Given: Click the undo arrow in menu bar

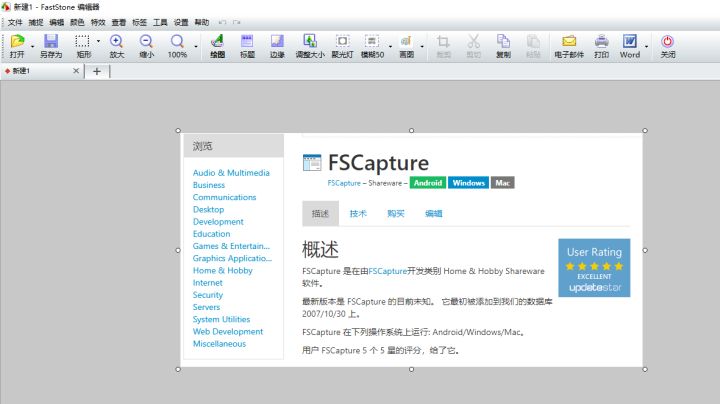Looking at the screenshot, I should click(x=222, y=22).
